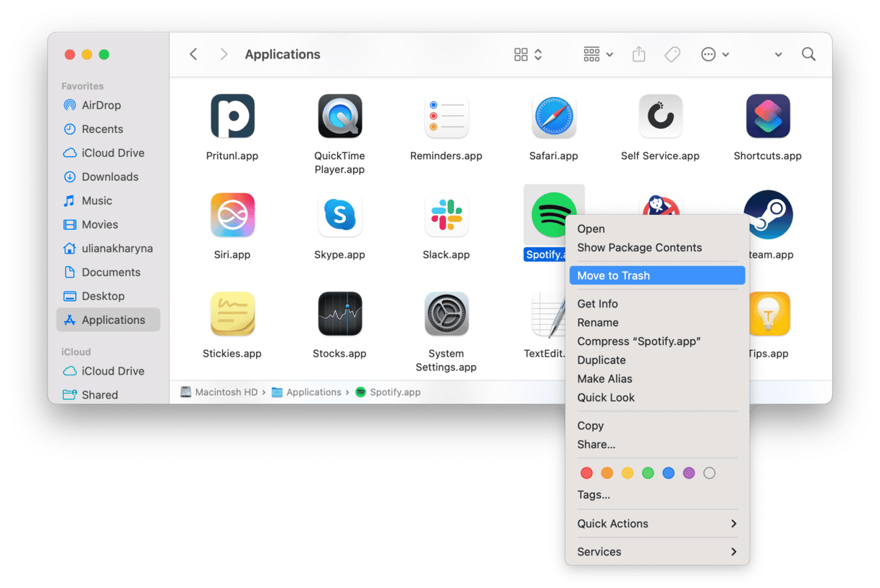Apply the gray tag color
The height and width of the screenshot is (588, 880).
709,473
